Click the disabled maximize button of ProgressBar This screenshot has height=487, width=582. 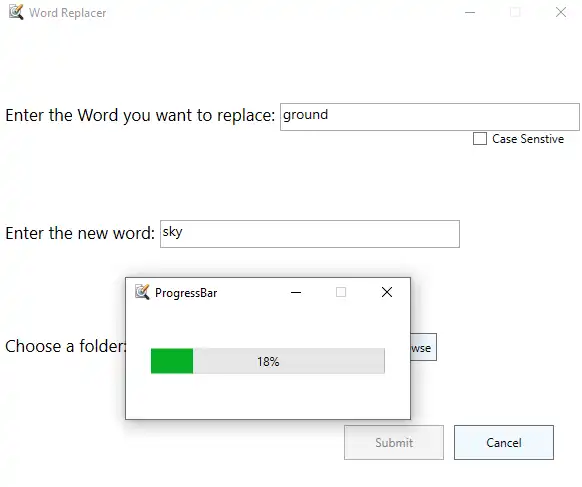tap(341, 292)
